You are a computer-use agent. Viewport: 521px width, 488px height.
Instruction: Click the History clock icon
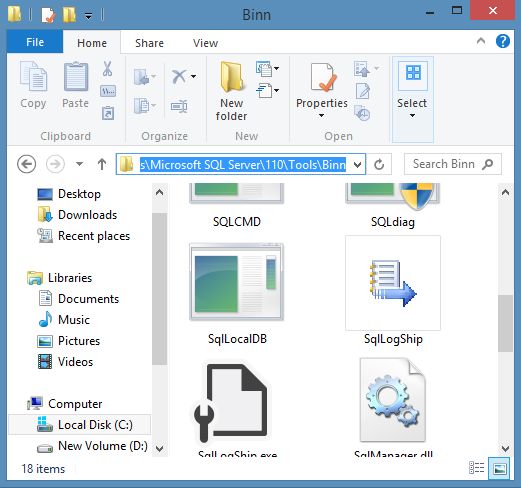pos(362,113)
